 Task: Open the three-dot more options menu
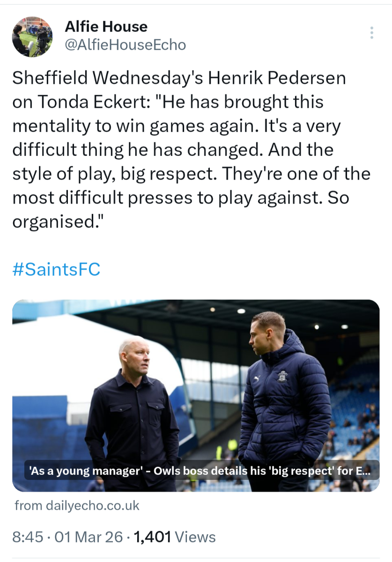371,33
